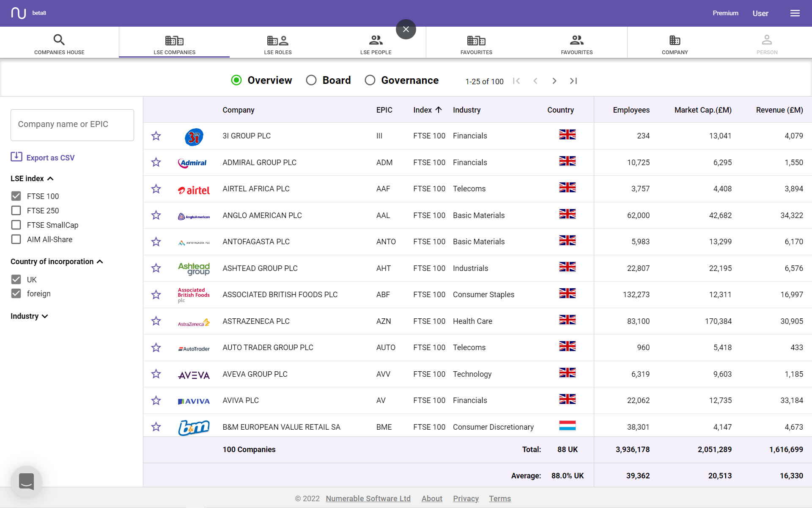Click the 3i company logo
This screenshot has height=508, width=812.
194,137
